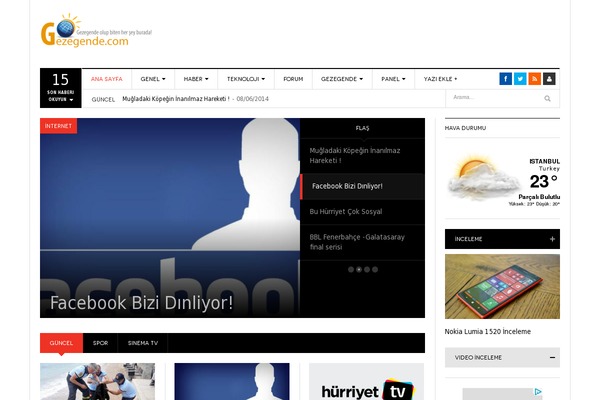The image size is (600, 400).
Task: Select third slider pagination dot
Action: coord(367,269)
